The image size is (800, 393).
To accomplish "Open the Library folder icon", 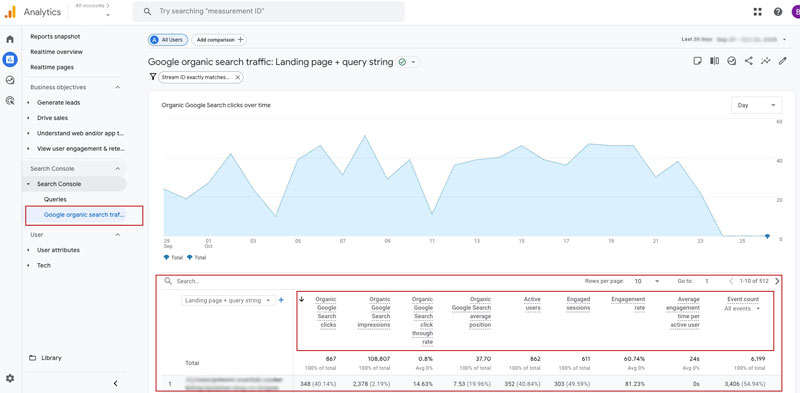I will click(x=33, y=358).
